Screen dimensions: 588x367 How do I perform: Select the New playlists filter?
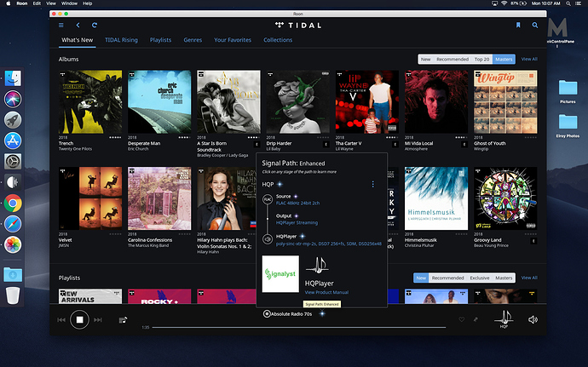[x=421, y=278]
